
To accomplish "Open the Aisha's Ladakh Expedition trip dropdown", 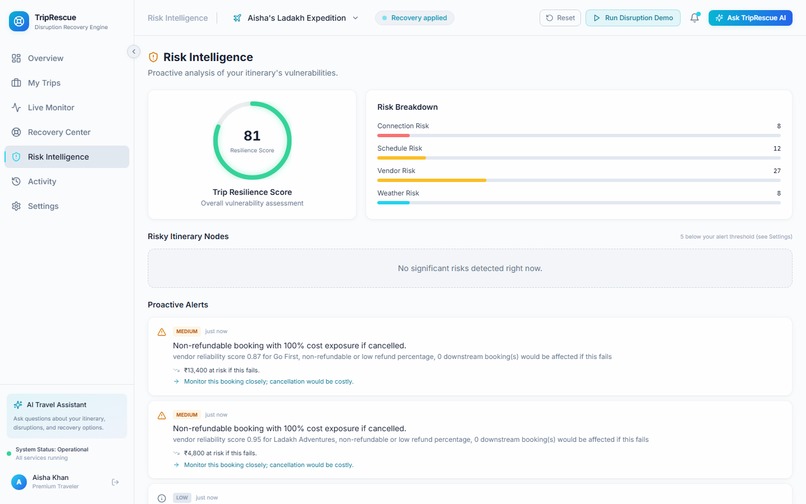I will point(296,18).
